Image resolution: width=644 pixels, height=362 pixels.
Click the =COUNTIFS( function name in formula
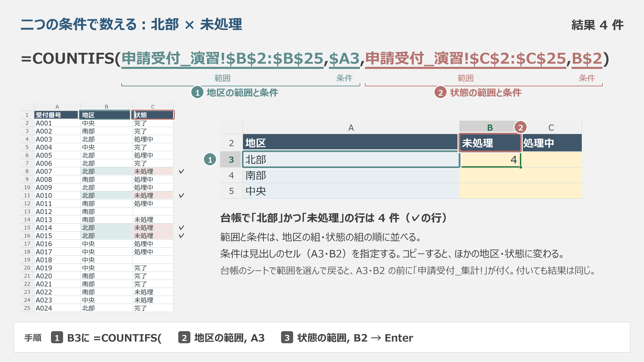point(70,59)
